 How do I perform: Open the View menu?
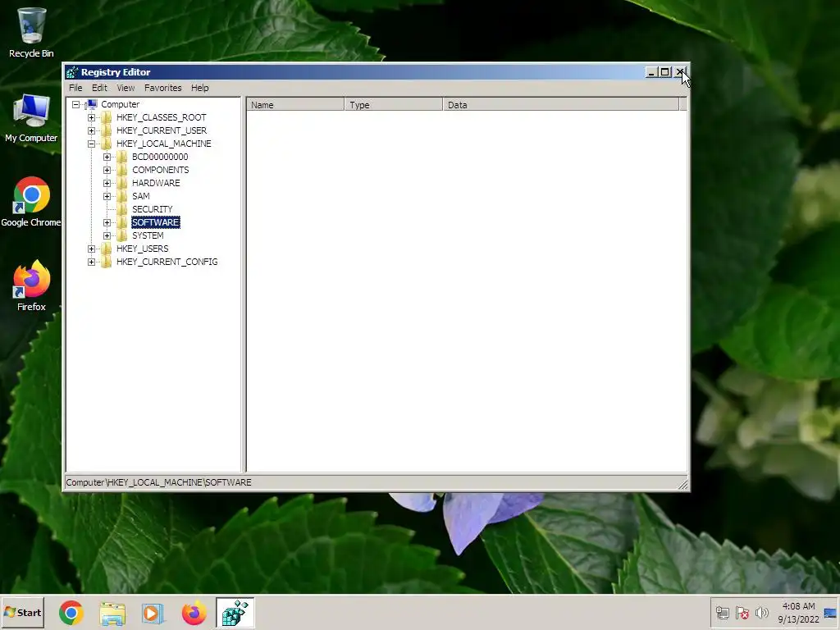(126, 88)
